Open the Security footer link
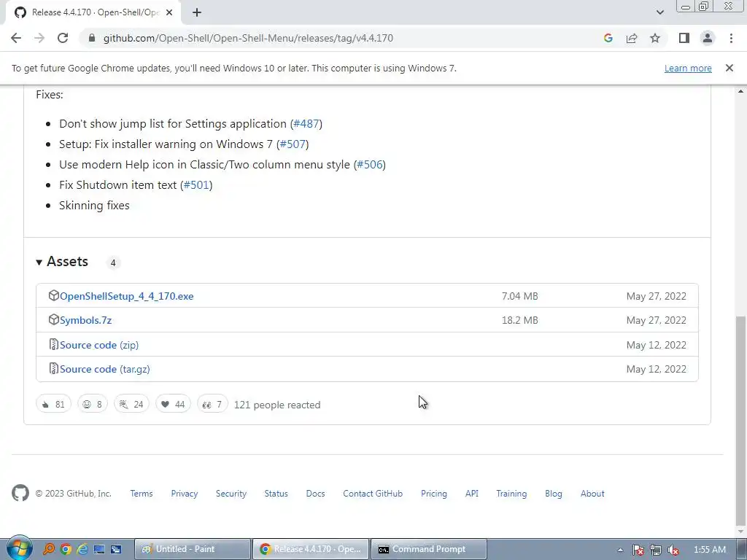747x560 pixels. 231,494
